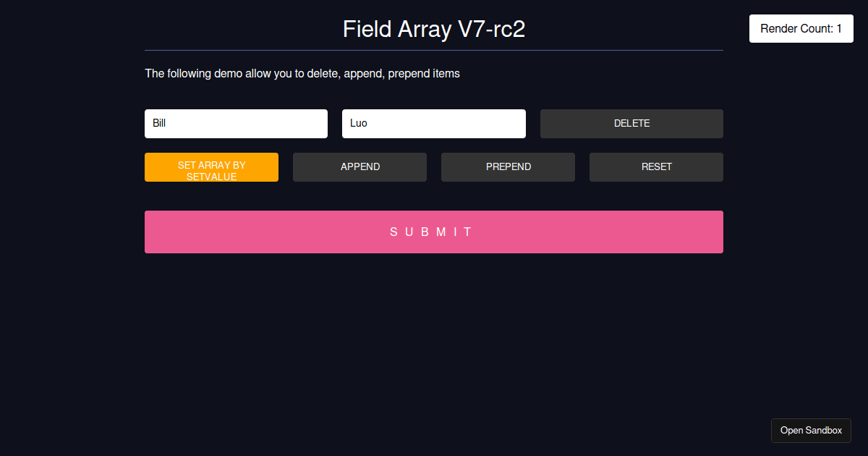Viewport: 868px width, 456px height.
Task: Remove the Bill Luo row using DELETE
Action: 631,123
